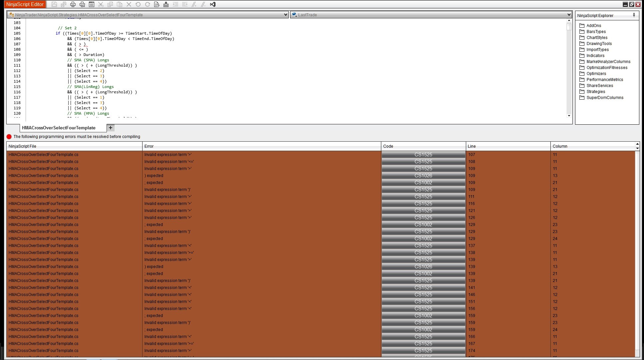Open the script in Visual Studio
Screen dimensions: 644x360
pyautogui.click(x=213, y=4)
